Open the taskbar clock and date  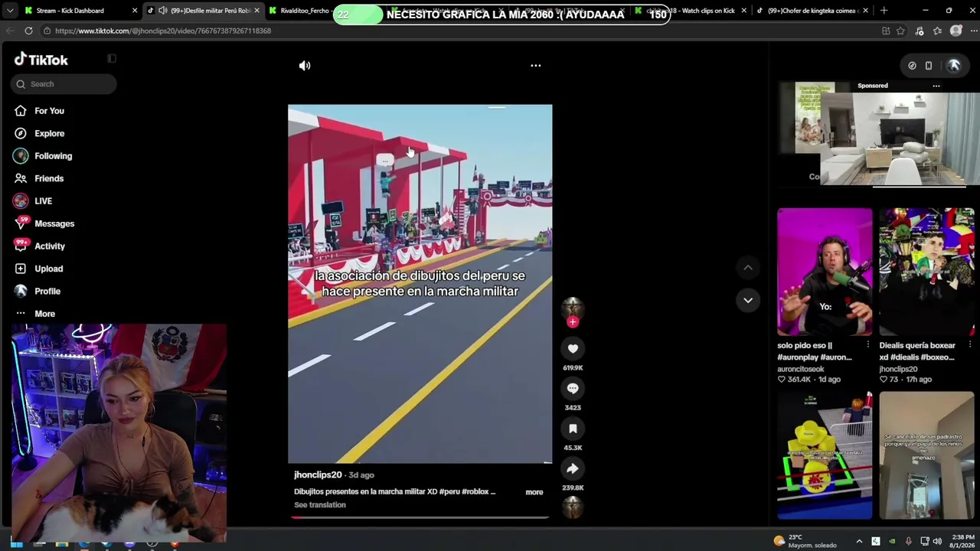click(963, 541)
